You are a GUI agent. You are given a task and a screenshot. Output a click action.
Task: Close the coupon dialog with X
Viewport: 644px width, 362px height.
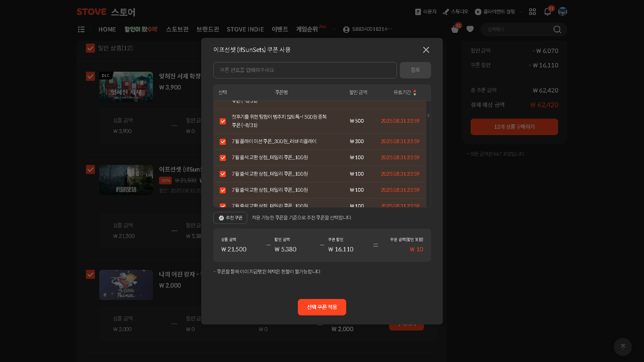(426, 50)
